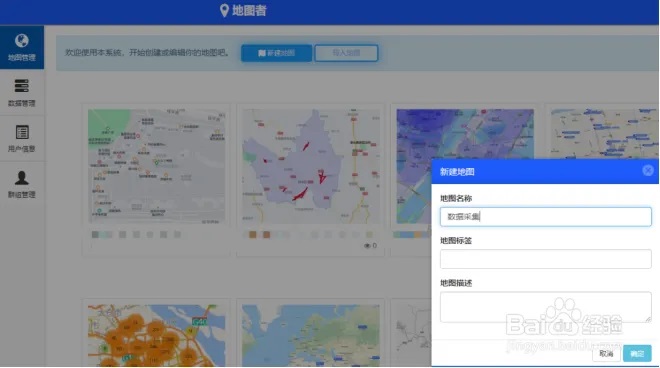The width and height of the screenshot is (660, 368).
Task: Focus the 地图描述 text area
Action: click(546, 307)
